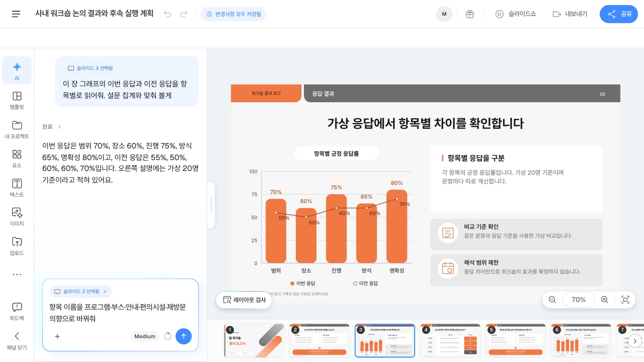The image size is (644, 362).
Task: Open the 70% zoom level dropdown
Action: coord(578,300)
